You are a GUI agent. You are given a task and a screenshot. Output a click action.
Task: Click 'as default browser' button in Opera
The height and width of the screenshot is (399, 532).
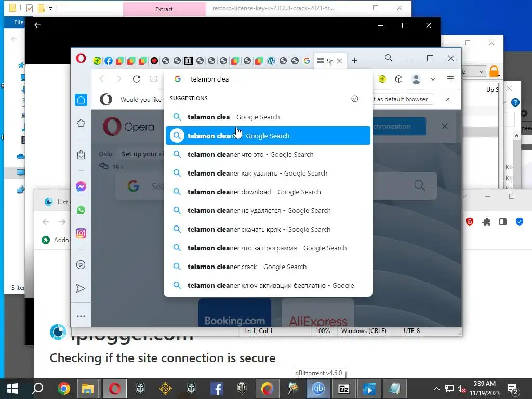[x=403, y=99]
